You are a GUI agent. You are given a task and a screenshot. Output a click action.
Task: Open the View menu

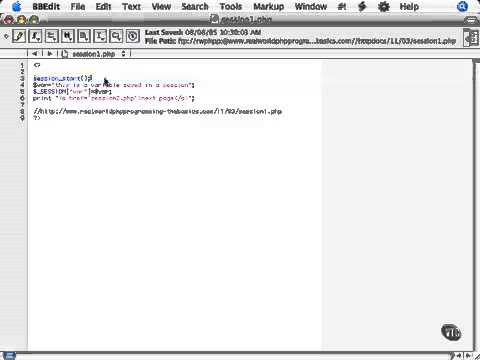point(161,6)
